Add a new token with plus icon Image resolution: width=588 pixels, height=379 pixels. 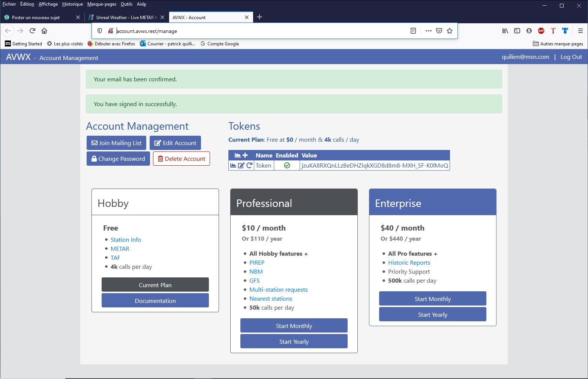(x=245, y=155)
